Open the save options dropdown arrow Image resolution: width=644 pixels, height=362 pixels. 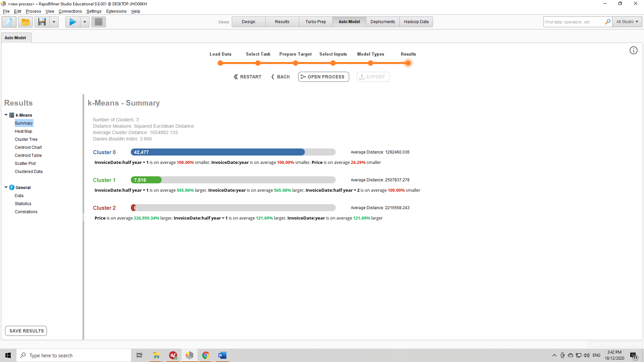point(54,22)
